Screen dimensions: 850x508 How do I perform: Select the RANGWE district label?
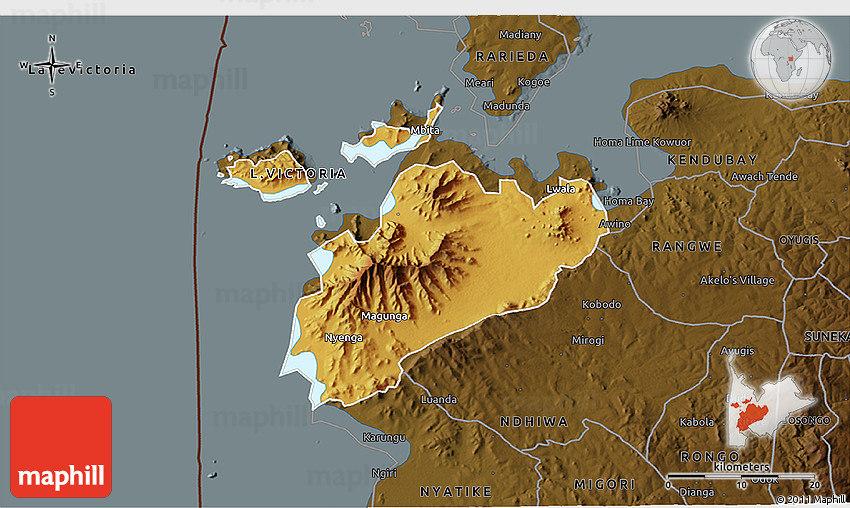click(686, 246)
